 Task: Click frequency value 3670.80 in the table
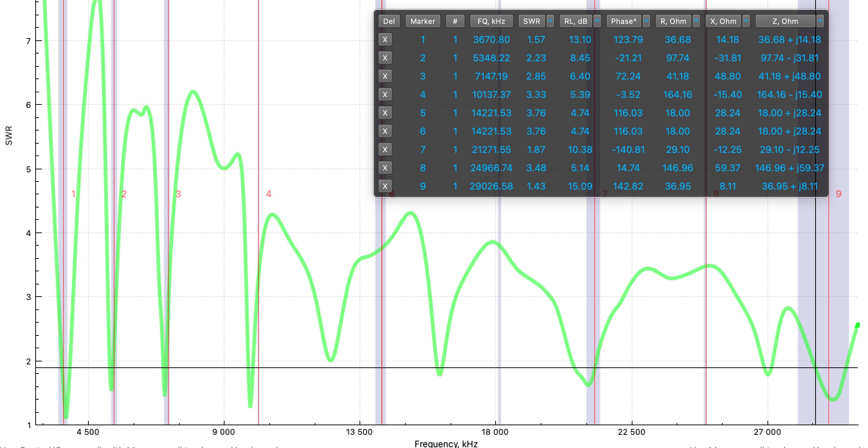(492, 40)
